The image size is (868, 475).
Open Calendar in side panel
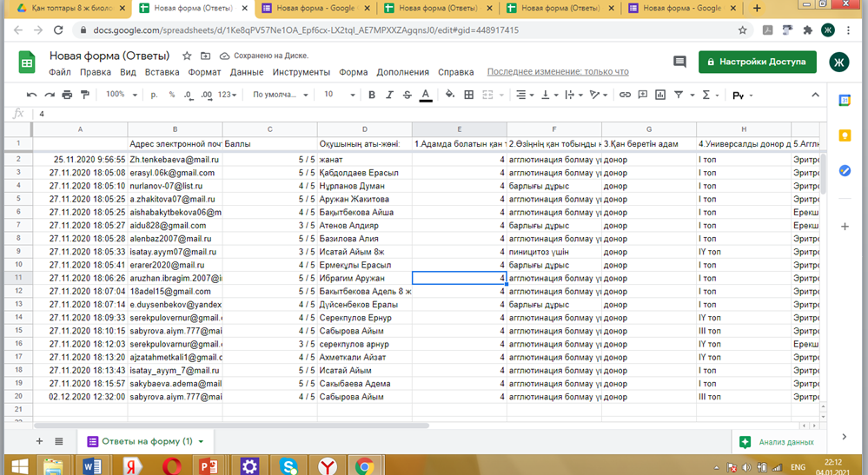(845, 101)
